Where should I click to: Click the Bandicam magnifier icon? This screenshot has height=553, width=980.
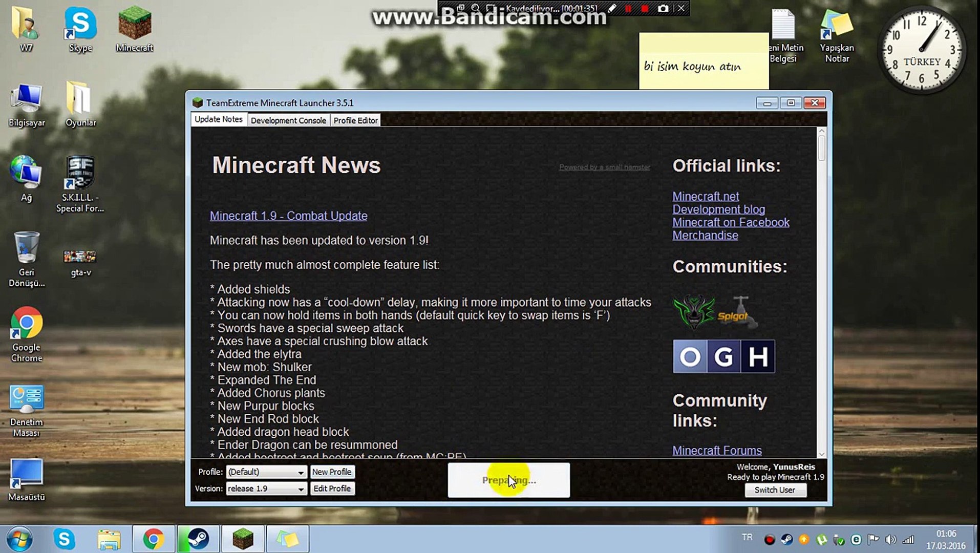pos(476,8)
